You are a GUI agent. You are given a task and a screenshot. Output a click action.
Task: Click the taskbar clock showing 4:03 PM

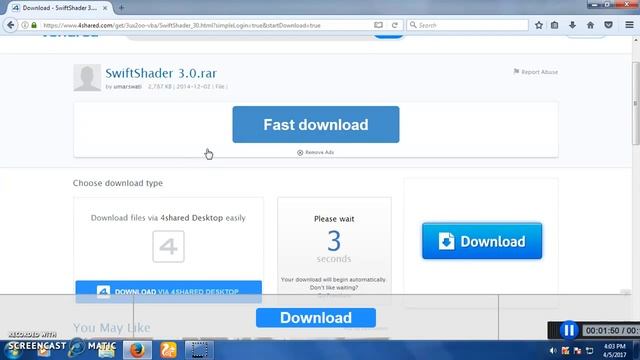click(x=614, y=351)
